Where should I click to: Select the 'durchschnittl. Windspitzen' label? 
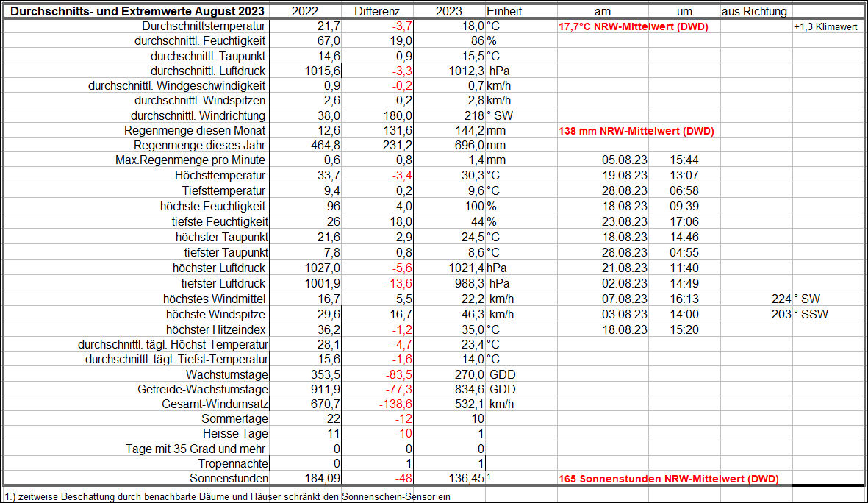(200, 100)
